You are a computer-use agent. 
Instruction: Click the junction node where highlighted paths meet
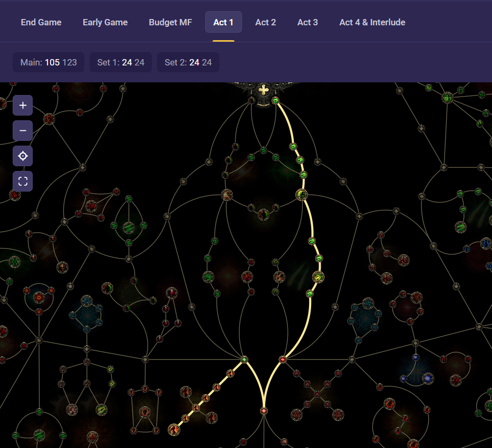point(264,411)
